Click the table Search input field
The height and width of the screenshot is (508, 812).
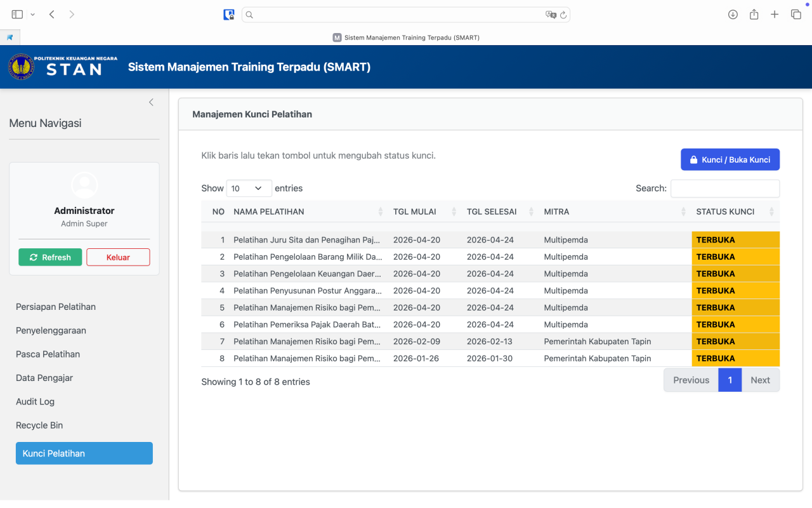724,189
